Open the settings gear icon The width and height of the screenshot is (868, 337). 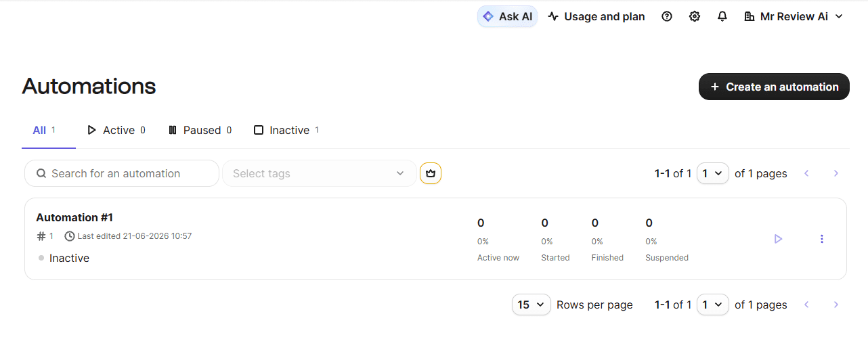(695, 16)
